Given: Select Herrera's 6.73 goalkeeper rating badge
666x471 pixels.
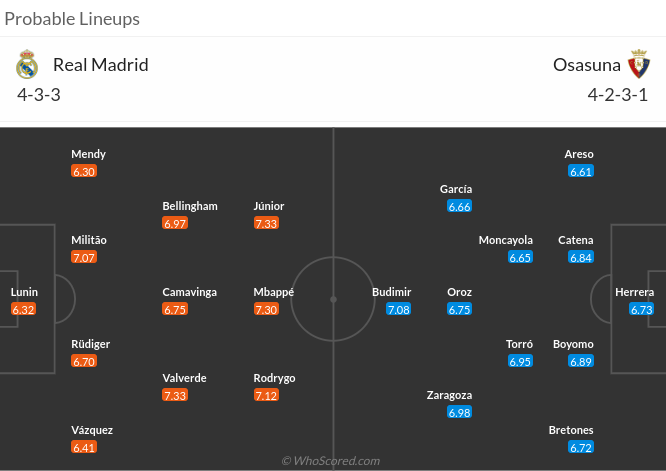Looking at the screenshot, I should [x=641, y=310].
